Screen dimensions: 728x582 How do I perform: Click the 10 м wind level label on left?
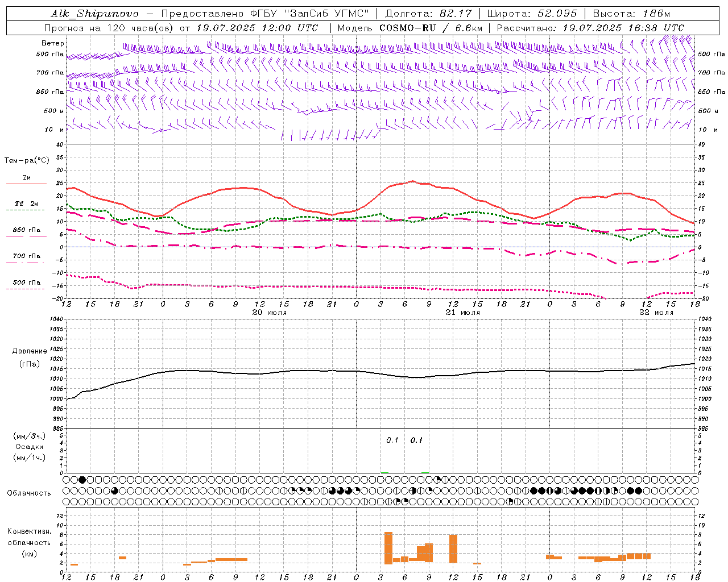click(x=55, y=130)
